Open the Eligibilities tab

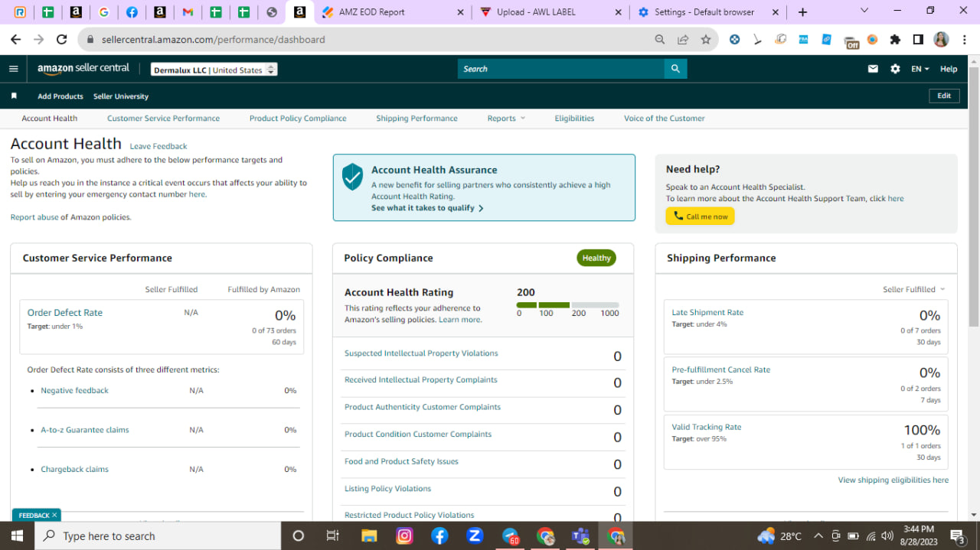574,119
